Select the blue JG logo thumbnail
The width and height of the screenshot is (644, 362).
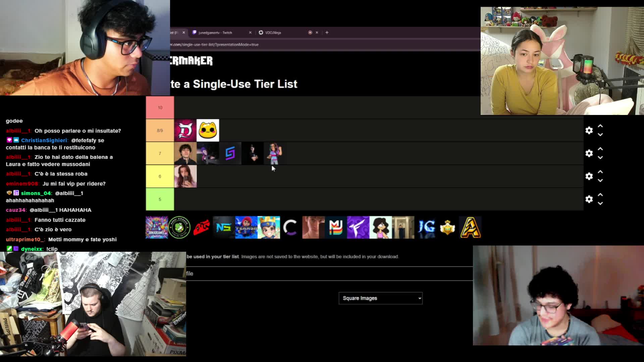click(x=426, y=228)
